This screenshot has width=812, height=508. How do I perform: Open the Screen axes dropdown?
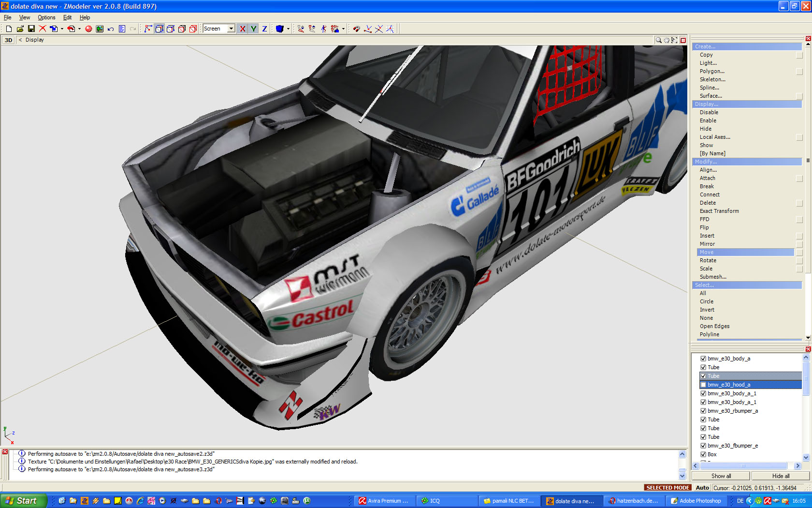(x=231, y=29)
